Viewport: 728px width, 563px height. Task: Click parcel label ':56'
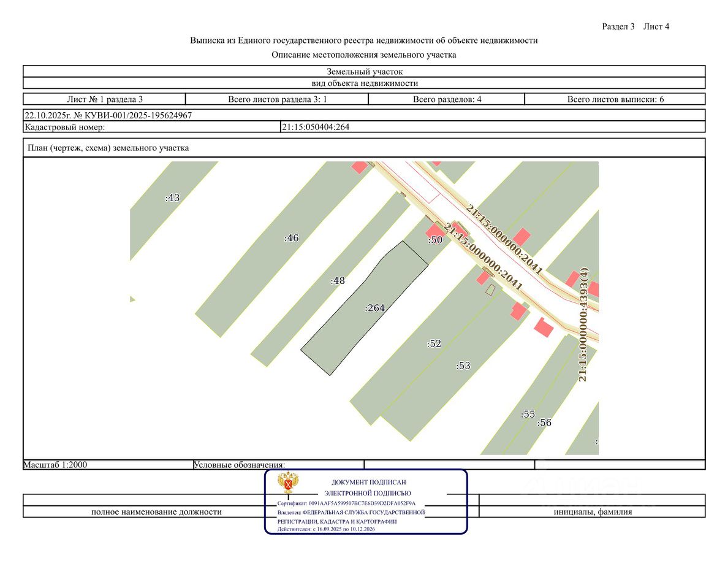[x=544, y=422]
